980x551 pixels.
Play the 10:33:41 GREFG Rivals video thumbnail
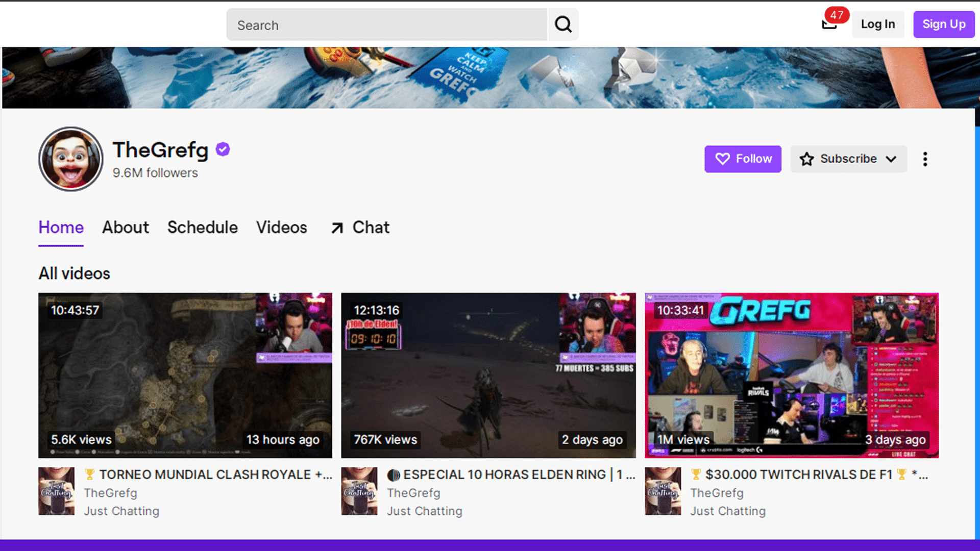[792, 375]
